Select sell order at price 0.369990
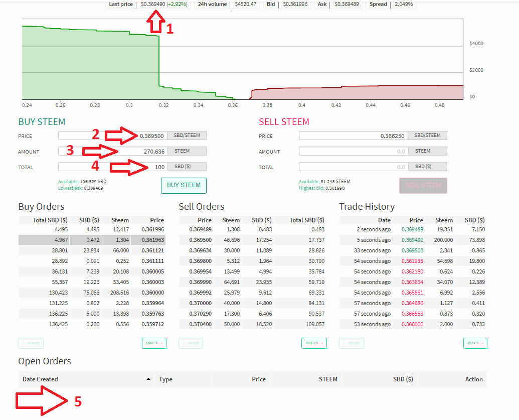 pyautogui.click(x=252, y=282)
